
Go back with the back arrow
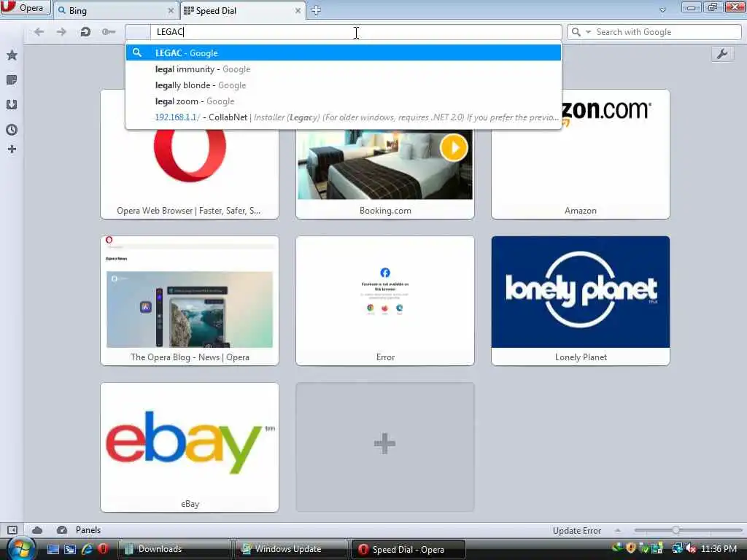39,32
